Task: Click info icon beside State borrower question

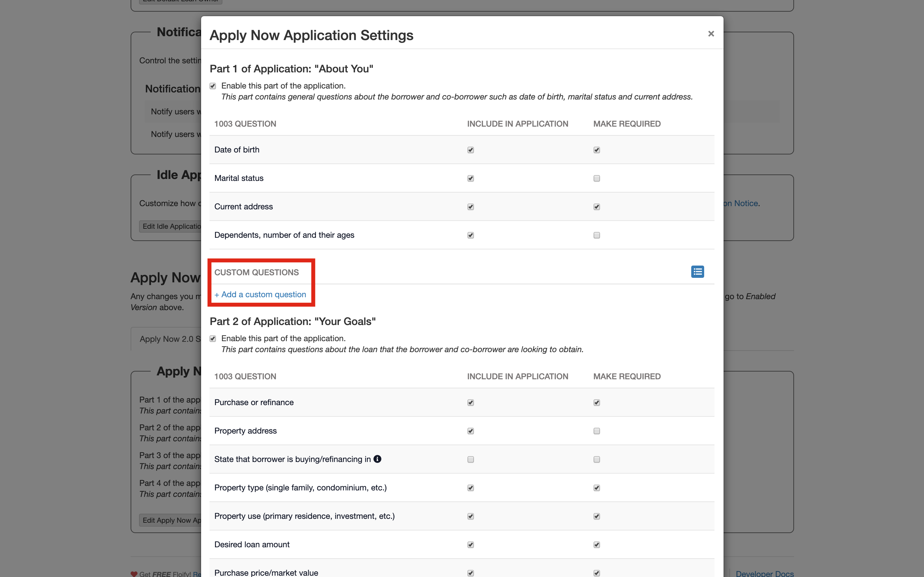Action: tap(377, 459)
